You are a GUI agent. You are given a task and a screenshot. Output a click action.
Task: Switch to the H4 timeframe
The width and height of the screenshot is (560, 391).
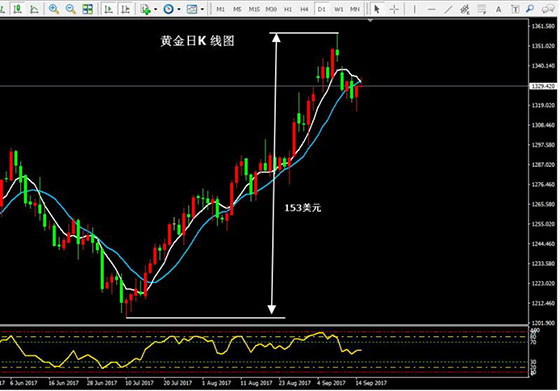pyautogui.click(x=304, y=9)
